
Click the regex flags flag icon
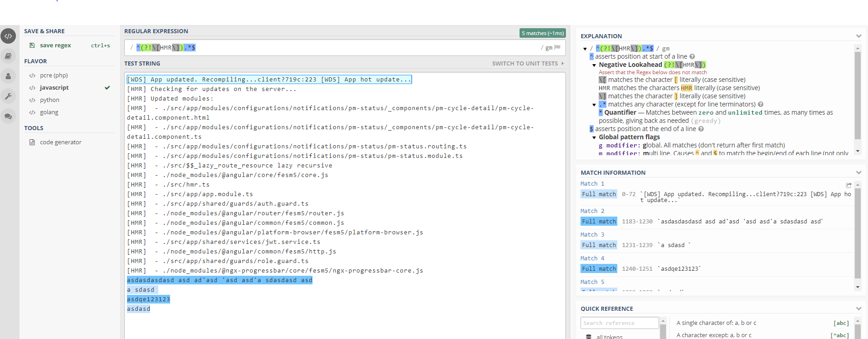pos(557,47)
